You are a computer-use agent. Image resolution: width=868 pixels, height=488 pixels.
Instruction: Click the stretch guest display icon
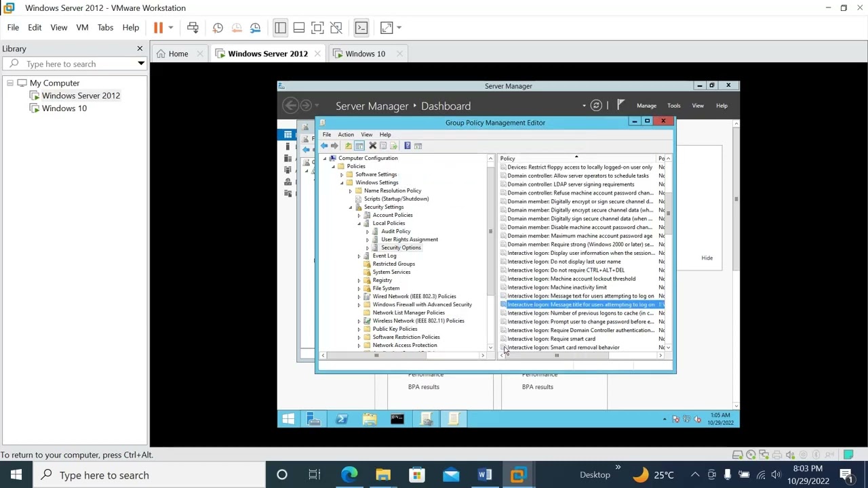pyautogui.click(x=387, y=28)
